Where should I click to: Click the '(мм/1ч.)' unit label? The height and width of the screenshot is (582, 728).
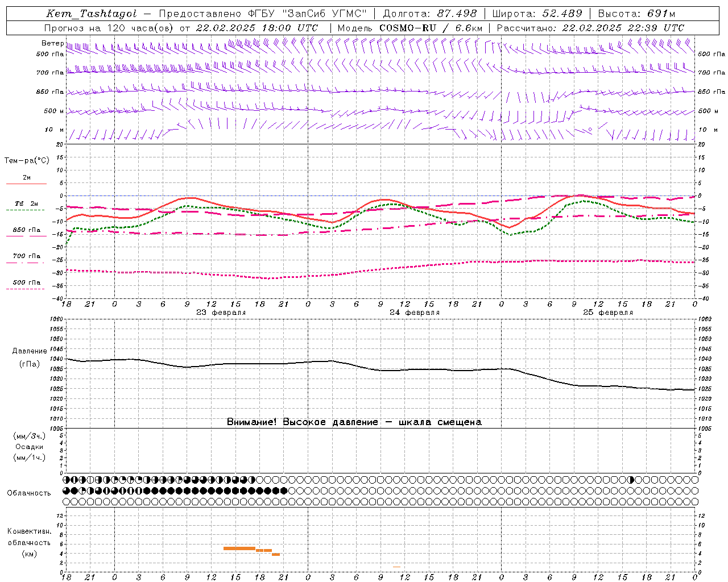coord(30,458)
